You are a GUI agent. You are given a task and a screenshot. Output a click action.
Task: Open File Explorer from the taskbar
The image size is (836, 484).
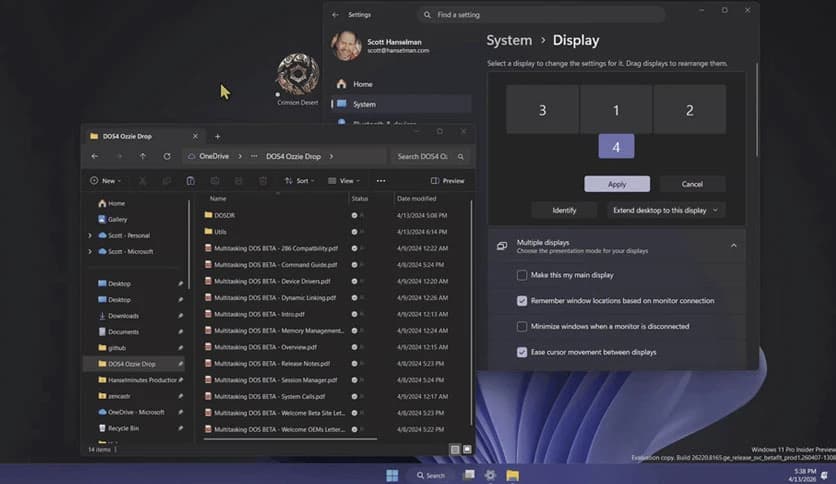click(x=512, y=475)
